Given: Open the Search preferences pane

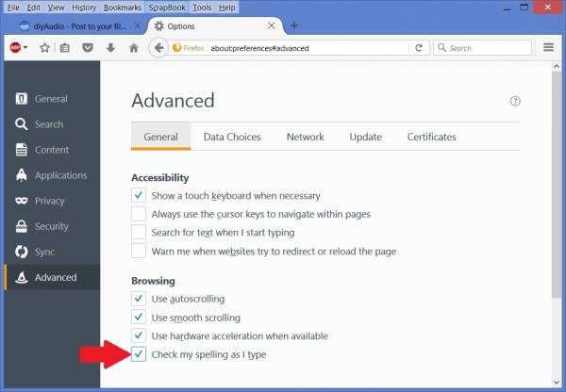Looking at the screenshot, I should pos(52,124).
